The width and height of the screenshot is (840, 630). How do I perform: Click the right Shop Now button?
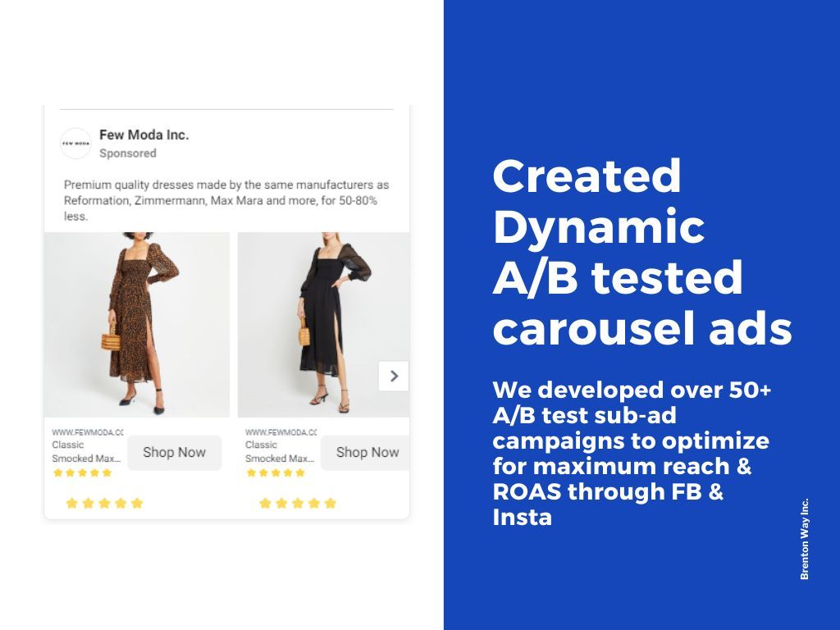click(365, 452)
